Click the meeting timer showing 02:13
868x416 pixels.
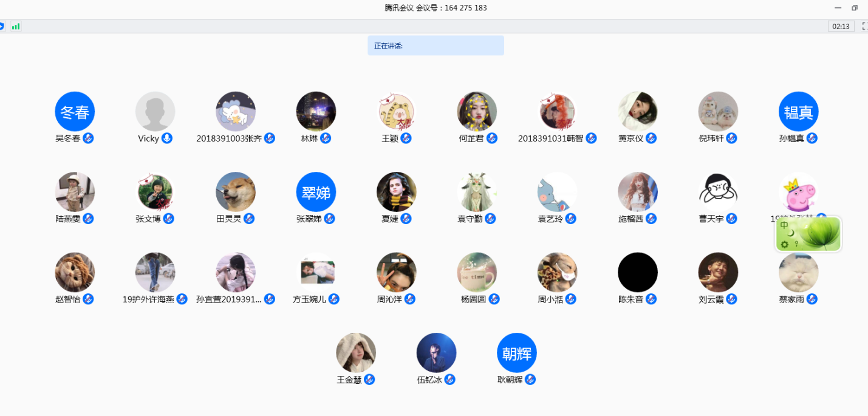pyautogui.click(x=841, y=26)
